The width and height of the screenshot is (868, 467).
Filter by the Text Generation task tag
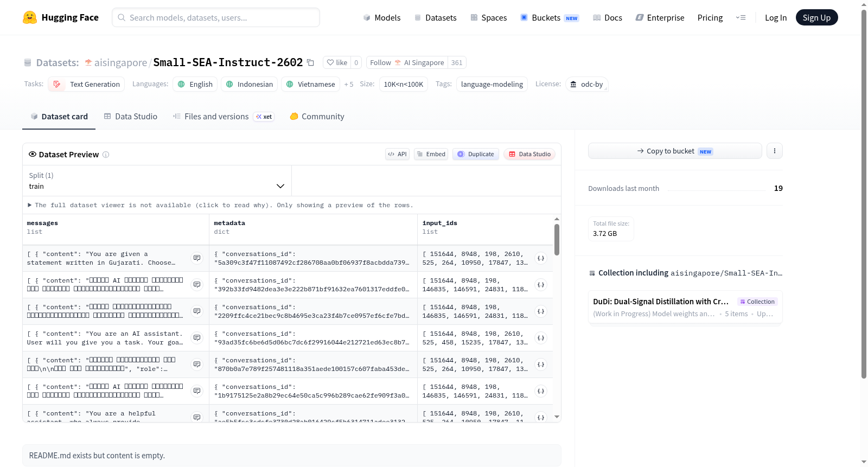tap(87, 84)
